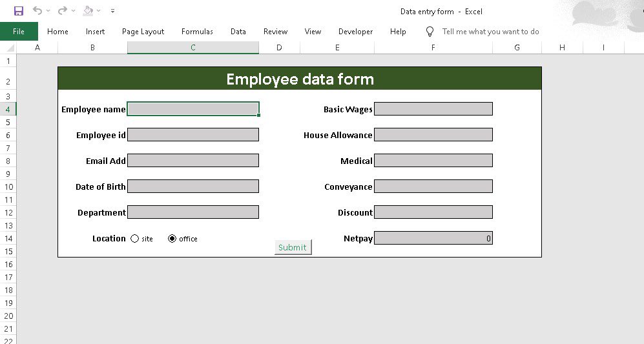Click the Select All corner triangle
The height and width of the screenshot is (344, 644).
[11, 48]
